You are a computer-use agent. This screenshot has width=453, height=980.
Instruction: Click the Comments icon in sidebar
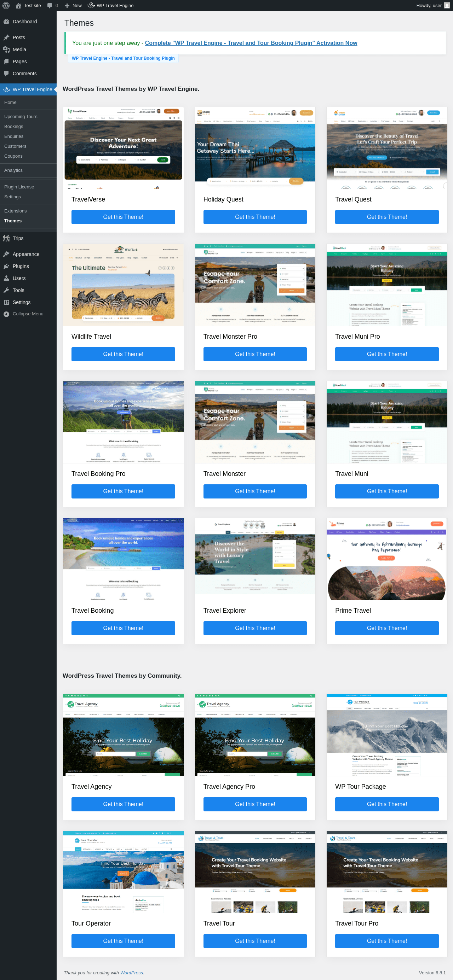(x=6, y=74)
